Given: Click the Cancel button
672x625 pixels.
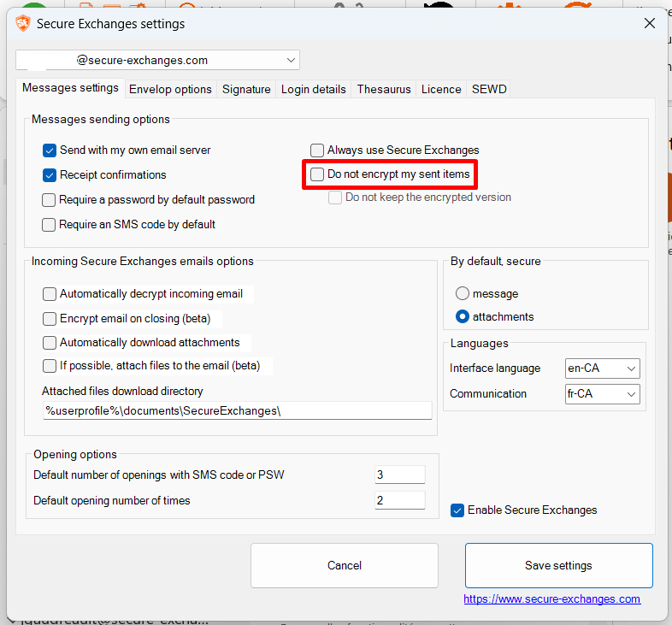Looking at the screenshot, I should [345, 565].
